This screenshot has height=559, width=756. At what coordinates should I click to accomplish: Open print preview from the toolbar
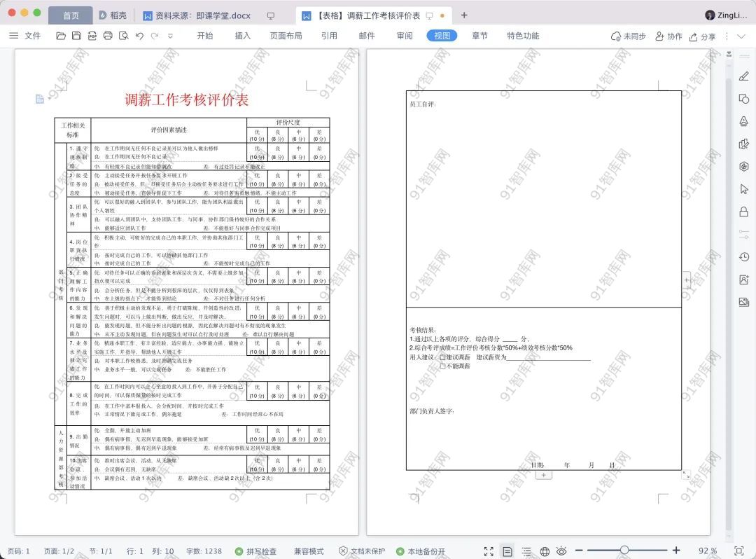[123, 36]
